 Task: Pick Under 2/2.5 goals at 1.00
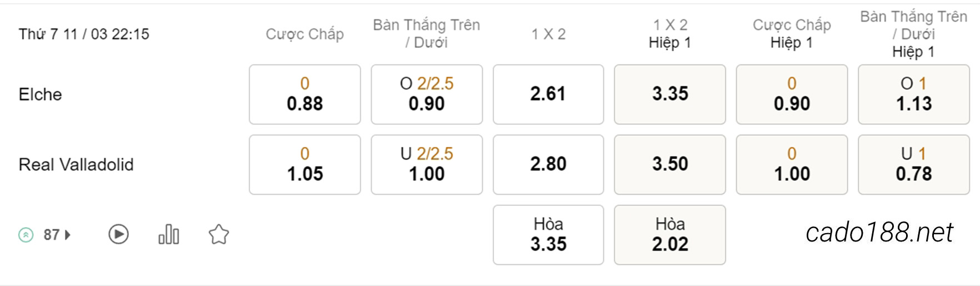[427, 164]
